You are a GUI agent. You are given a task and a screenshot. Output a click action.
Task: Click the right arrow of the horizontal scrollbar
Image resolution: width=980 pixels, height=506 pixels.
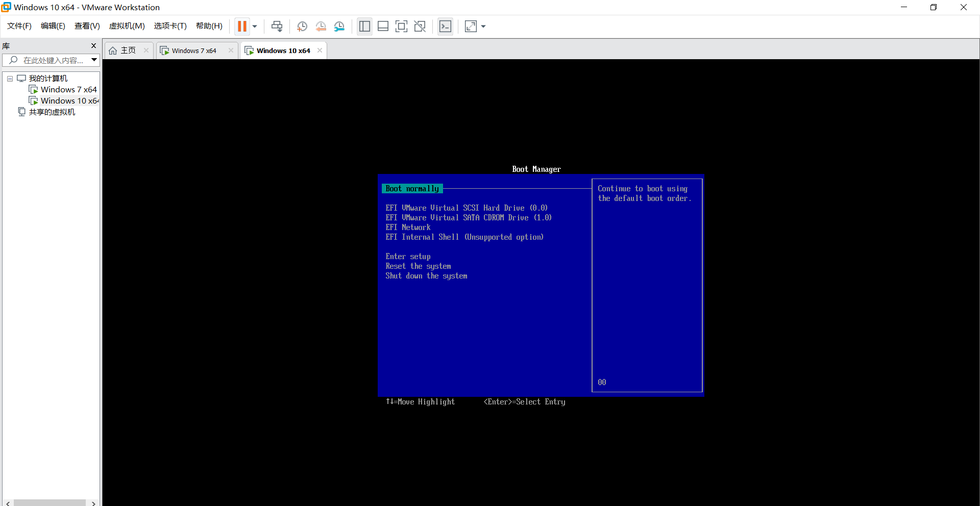pyautogui.click(x=94, y=503)
